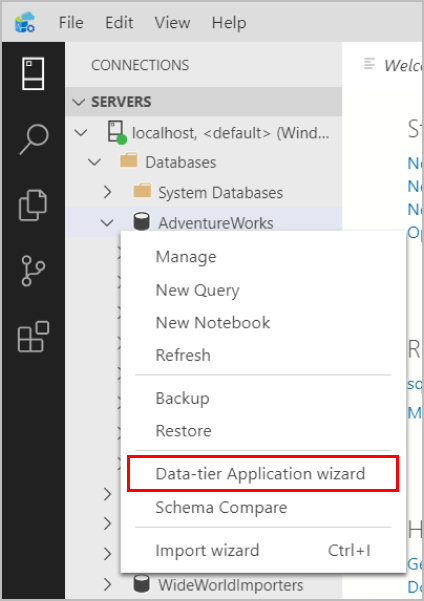
Task: Collapse the SERVERS section
Action: click(x=79, y=102)
